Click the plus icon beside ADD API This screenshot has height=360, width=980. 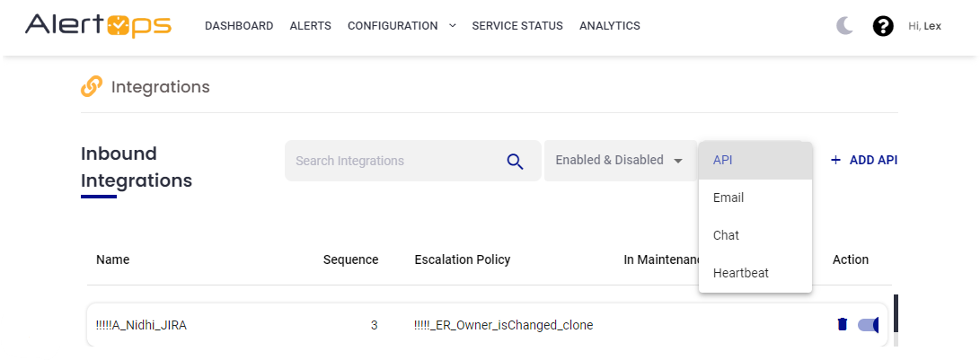coord(835,160)
